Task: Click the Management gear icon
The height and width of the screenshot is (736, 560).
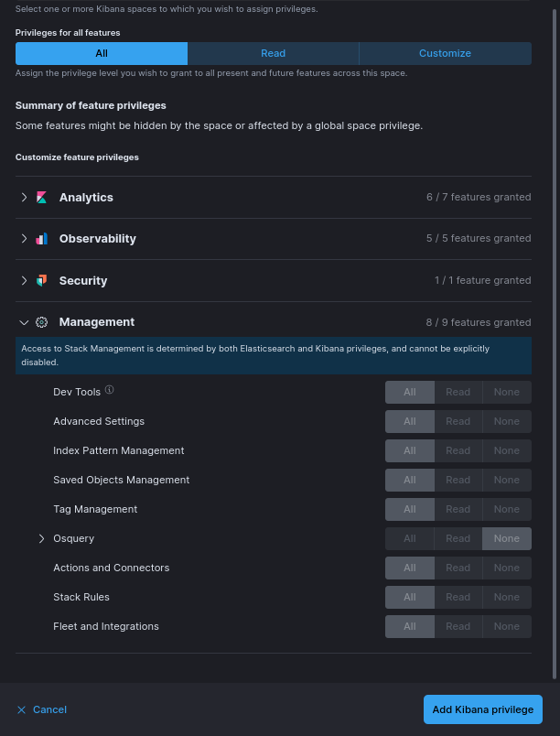Action: [x=41, y=322]
